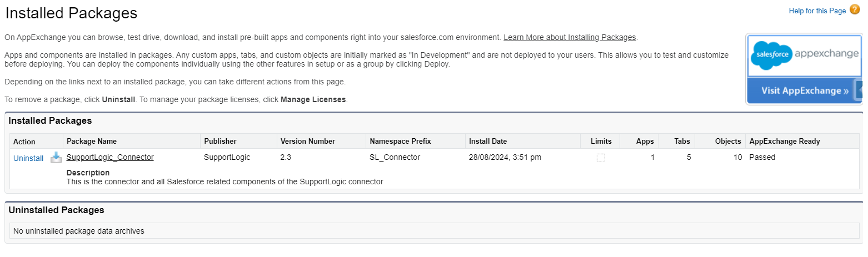Select the Objects count 10
This screenshot has width=868, height=257.
737,157
